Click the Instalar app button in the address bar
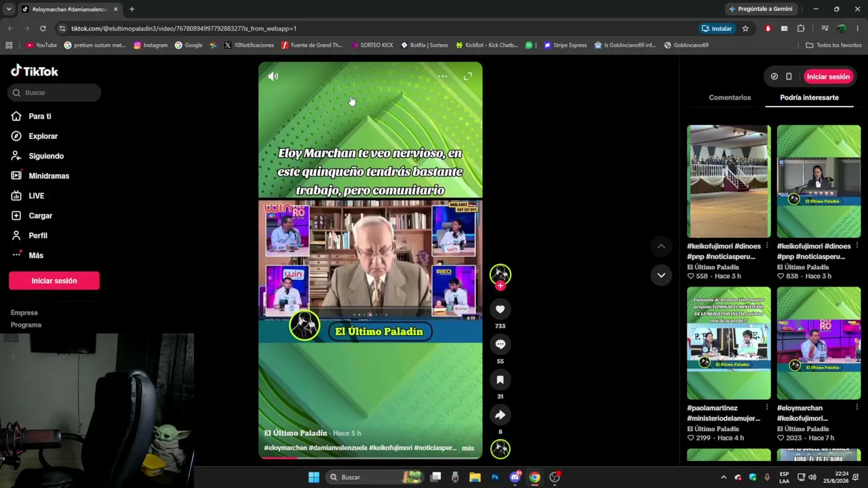Viewport: 868px width, 488px height. tap(717, 28)
